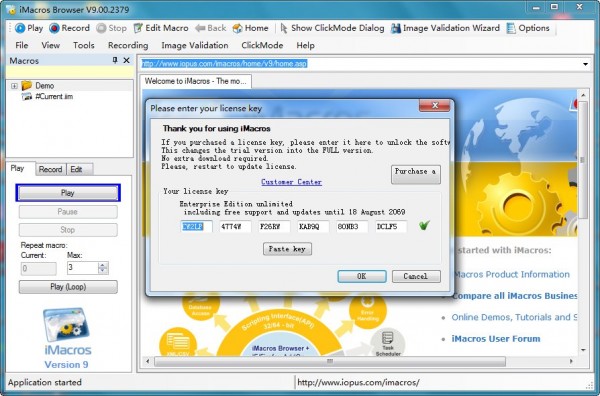Open the Help menu
This screenshot has height=396, width=600.
point(305,45)
